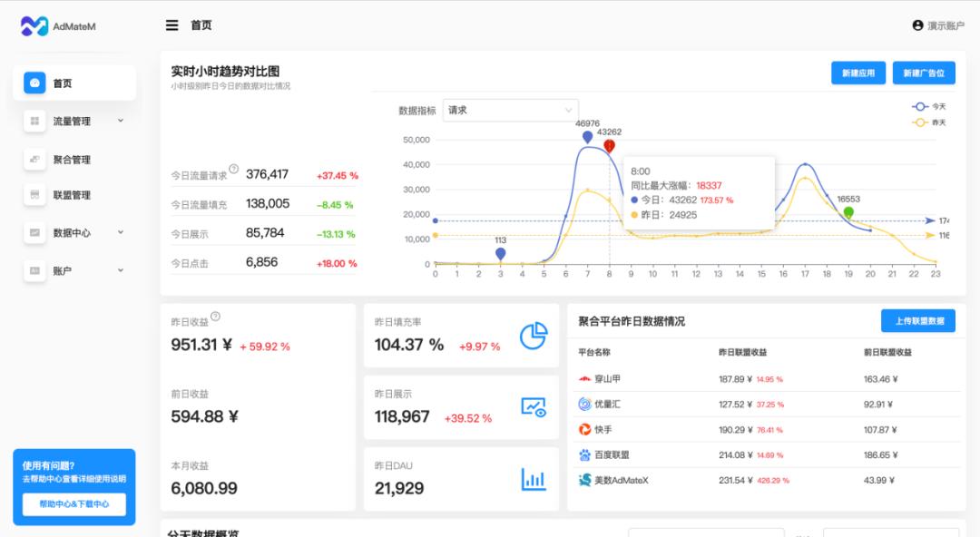
Task: Click the pie chart icon beside 昨日填充率
Action: pyautogui.click(x=534, y=335)
